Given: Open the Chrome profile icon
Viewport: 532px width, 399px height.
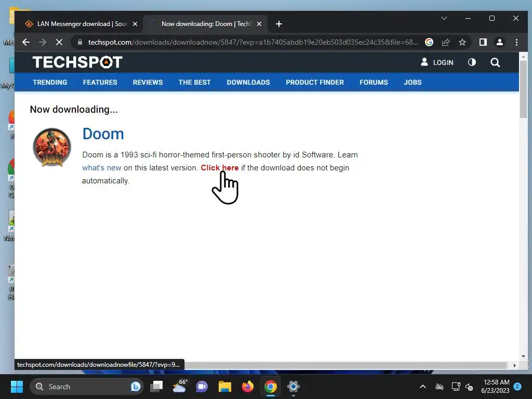Looking at the screenshot, I should pyautogui.click(x=499, y=42).
